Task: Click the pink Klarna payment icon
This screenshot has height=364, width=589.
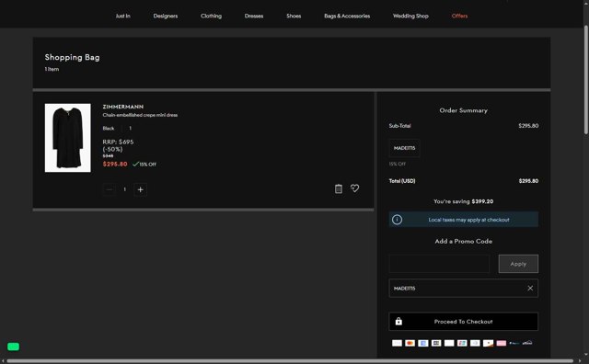Action: [x=501, y=343]
